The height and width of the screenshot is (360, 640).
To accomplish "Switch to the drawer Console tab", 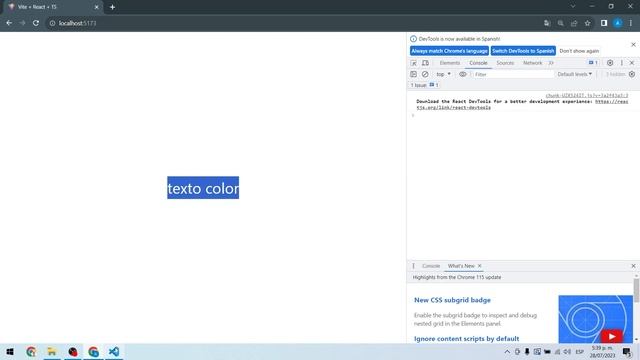I will tap(431, 266).
